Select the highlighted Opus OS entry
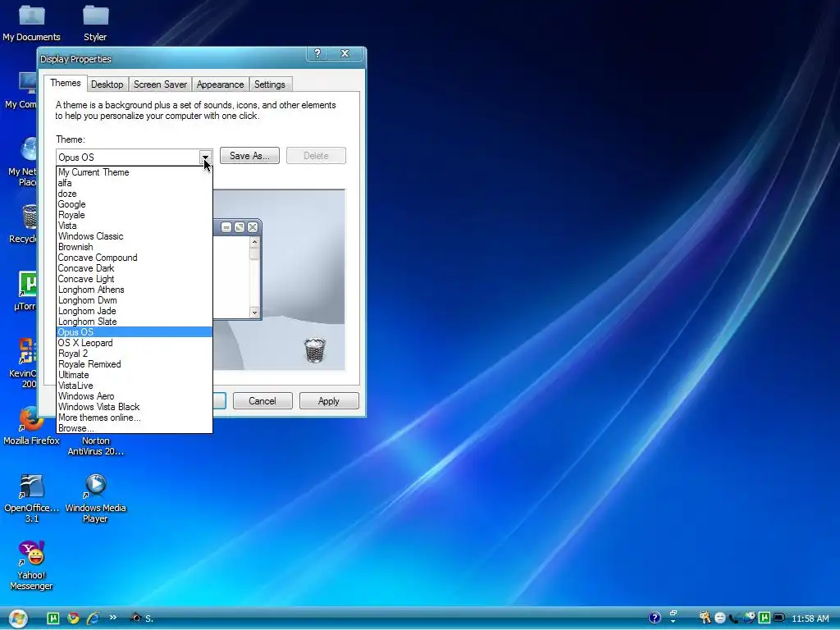 click(x=135, y=332)
